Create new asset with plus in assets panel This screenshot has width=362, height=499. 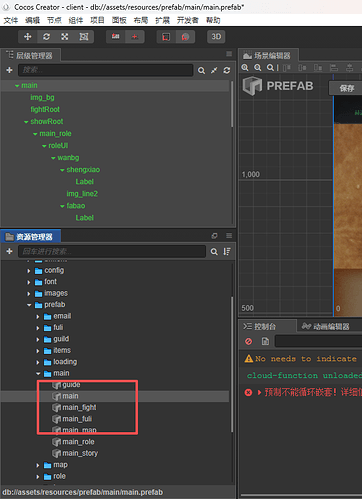9,251
